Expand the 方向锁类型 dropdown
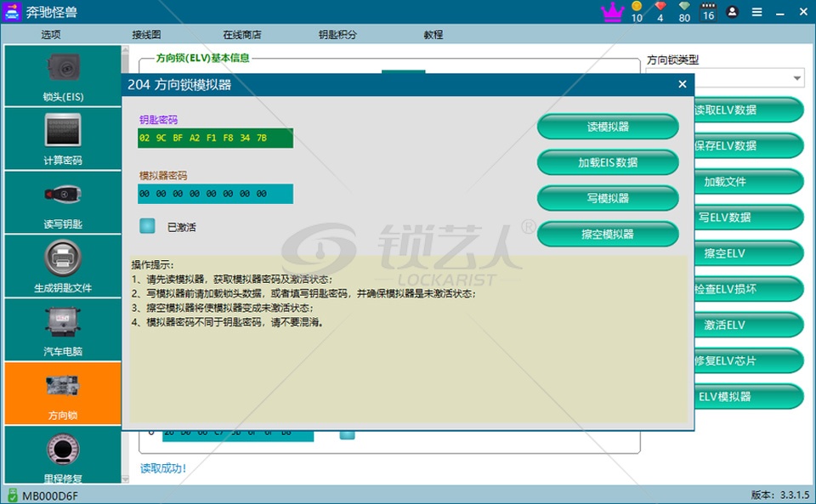The width and height of the screenshot is (816, 504). 796,78
